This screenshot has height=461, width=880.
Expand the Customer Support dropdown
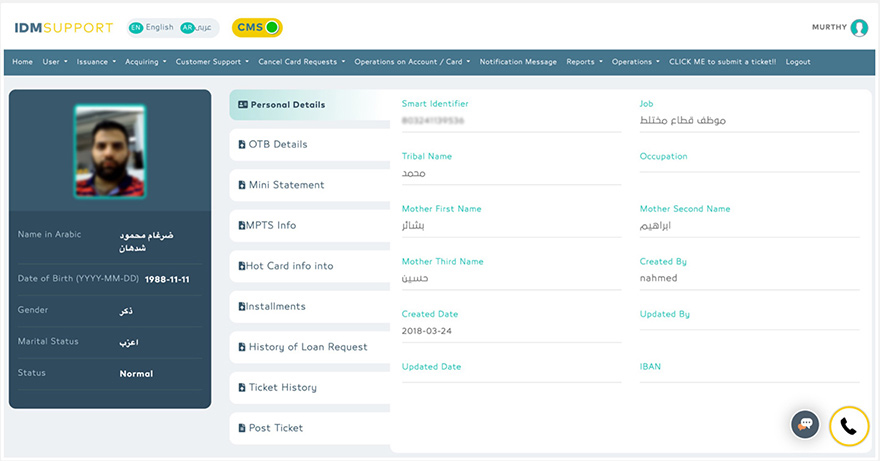[x=212, y=62]
